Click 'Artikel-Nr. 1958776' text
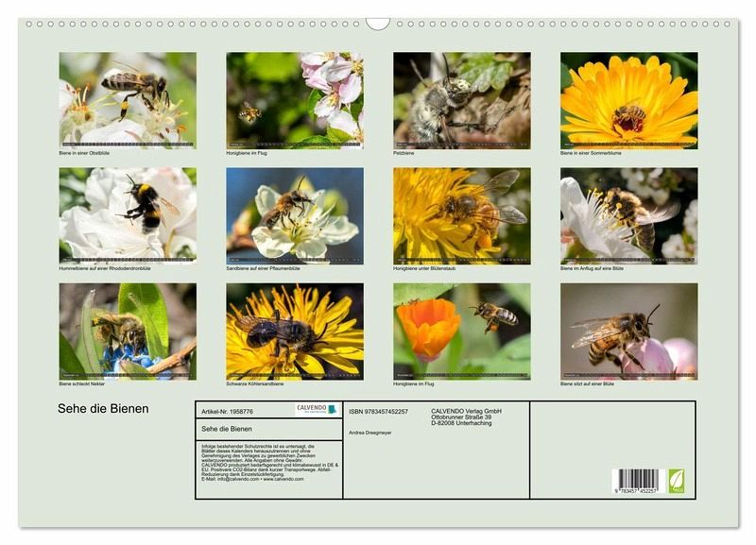The image size is (756, 545). (x=227, y=412)
